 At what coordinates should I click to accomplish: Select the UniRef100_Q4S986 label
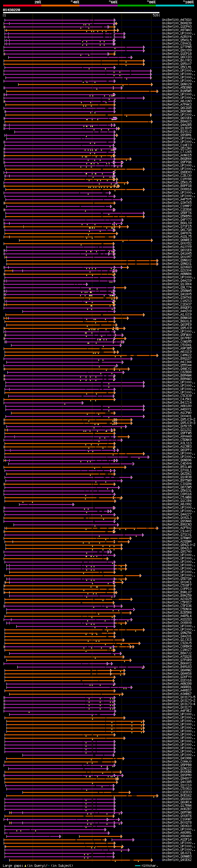(177, 758)
